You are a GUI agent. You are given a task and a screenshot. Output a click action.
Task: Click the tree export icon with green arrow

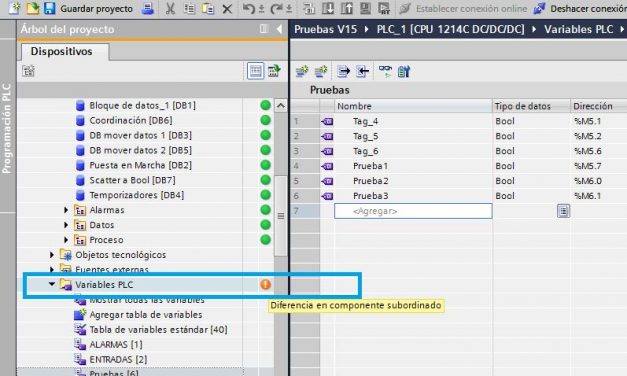274,71
